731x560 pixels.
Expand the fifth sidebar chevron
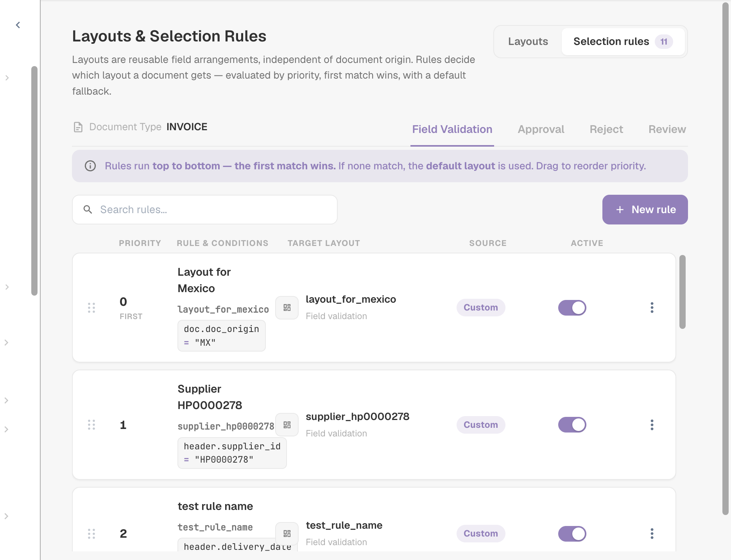(x=7, y=429)
